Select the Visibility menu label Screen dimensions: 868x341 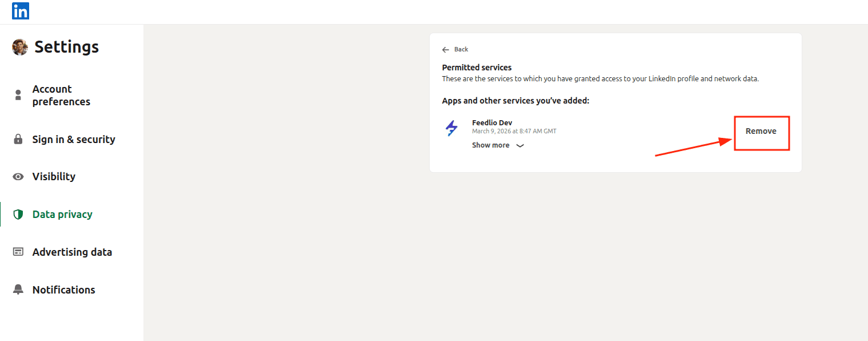(54, 177)
